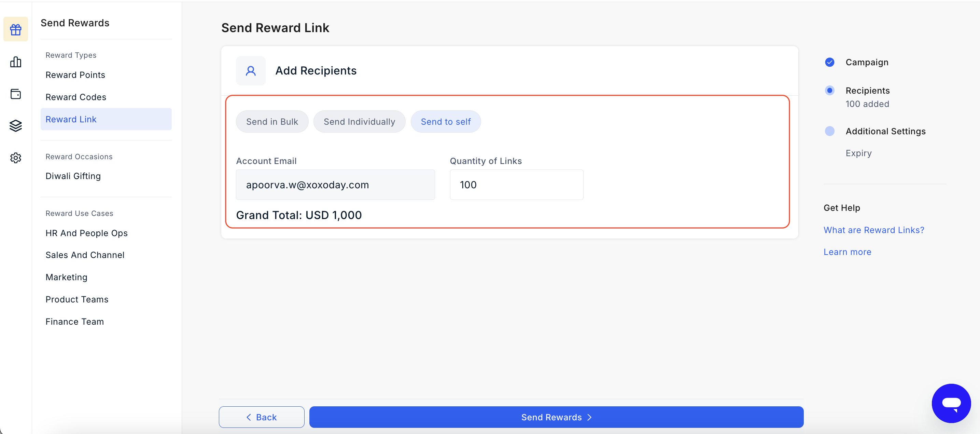The height and width of the screenshot is (434, 980).
Task: Open the settings gear icon
Action: coord(16,158)
